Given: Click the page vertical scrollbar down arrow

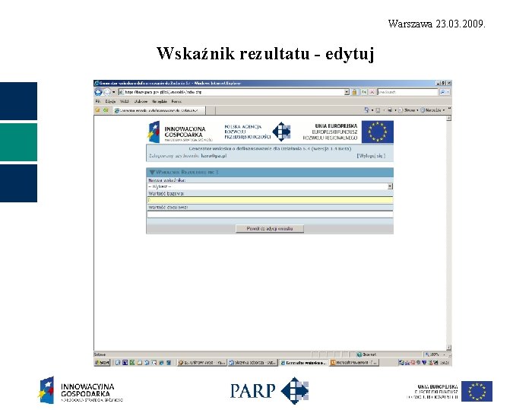Looking at the screenshot, I should (x=449, y=348).
